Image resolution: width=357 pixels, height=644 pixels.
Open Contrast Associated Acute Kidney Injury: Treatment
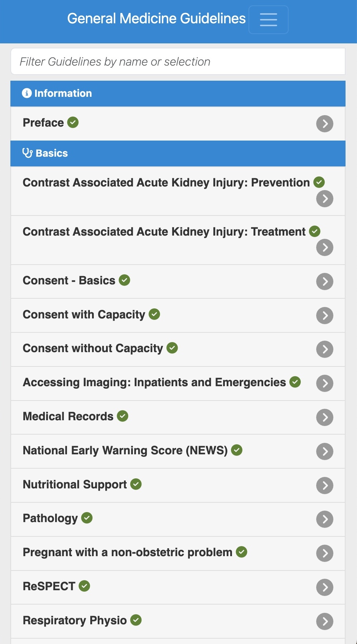pos(164,232)
